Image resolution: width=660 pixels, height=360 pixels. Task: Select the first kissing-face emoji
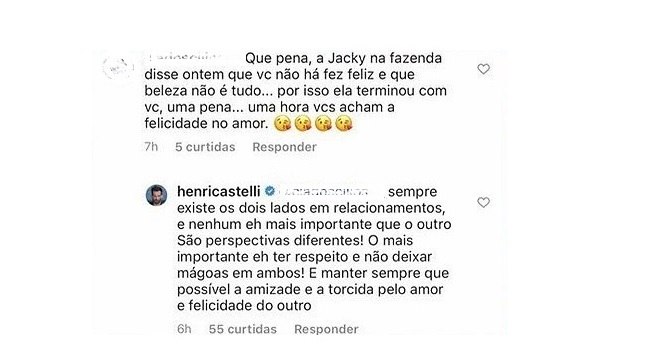[x=282, y=124]
